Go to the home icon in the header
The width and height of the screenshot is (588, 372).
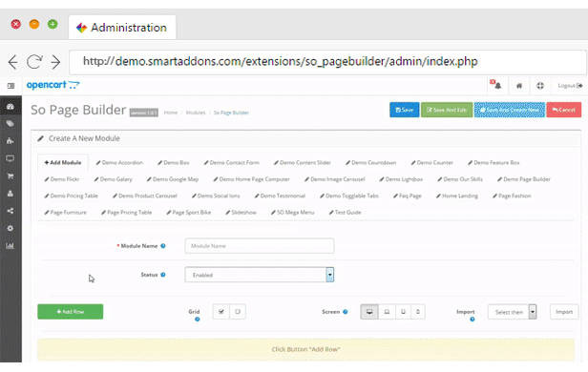pos(519,86)
